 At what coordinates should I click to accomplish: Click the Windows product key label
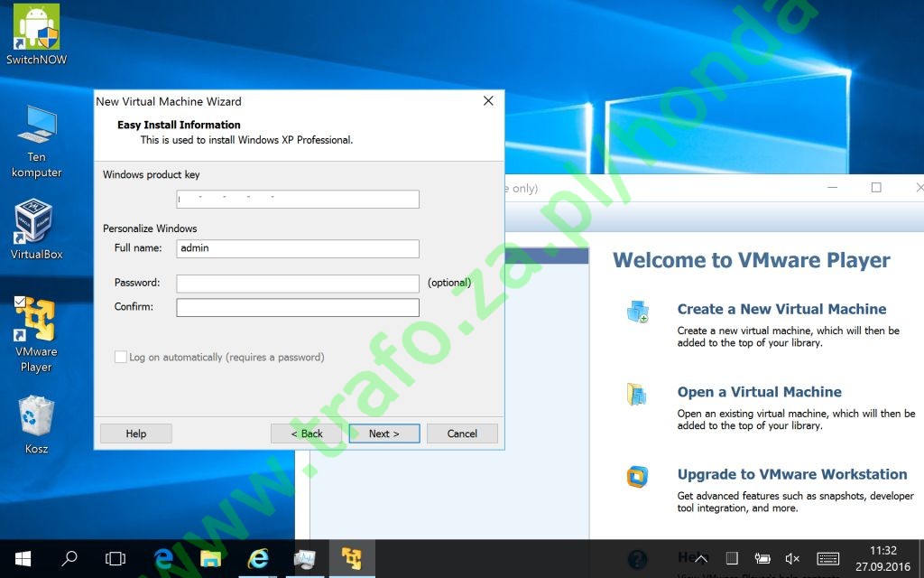pyautogui.click(x=151, y=174)
